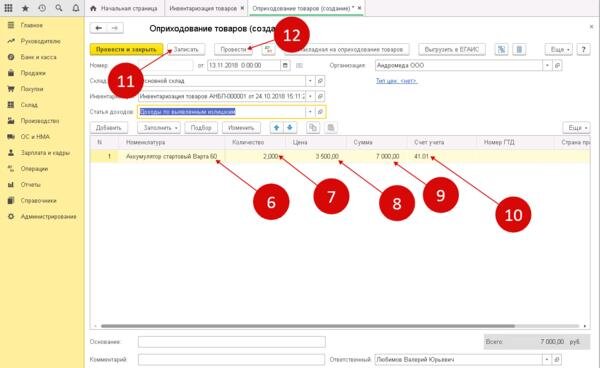Open favorites star icon
The image size is (600, 368).
[25, 8]
